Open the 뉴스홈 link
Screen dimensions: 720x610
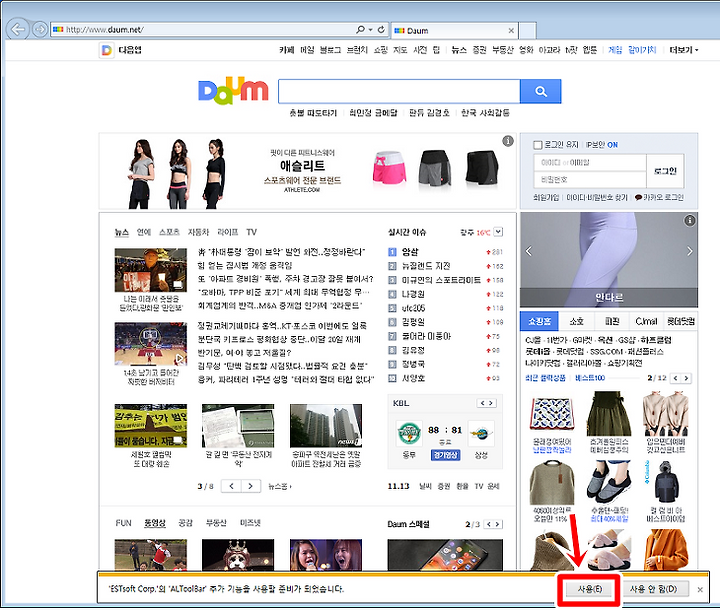pyautogui.click(x=280, y=486)
